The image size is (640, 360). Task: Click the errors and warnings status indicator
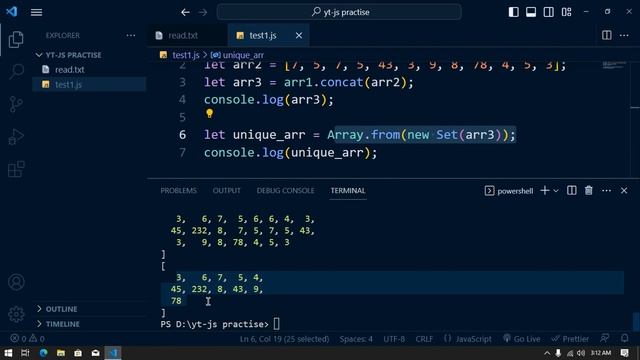coord(27,339)
